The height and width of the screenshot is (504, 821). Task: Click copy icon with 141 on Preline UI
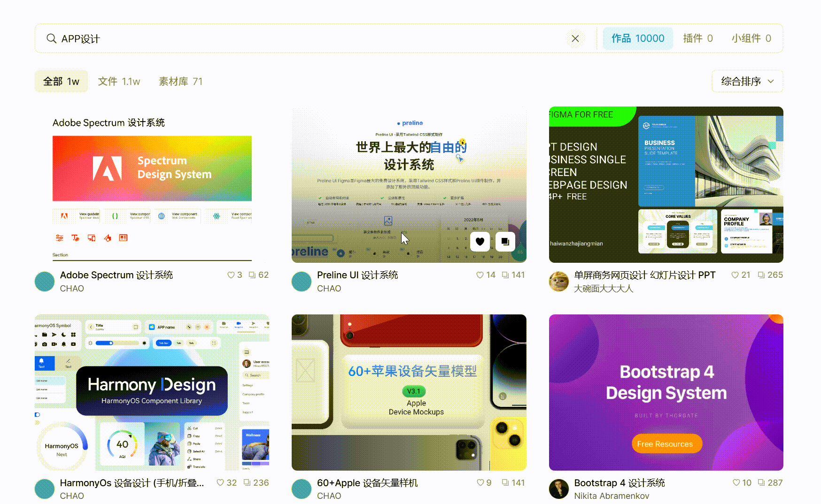tap(505, 275)
